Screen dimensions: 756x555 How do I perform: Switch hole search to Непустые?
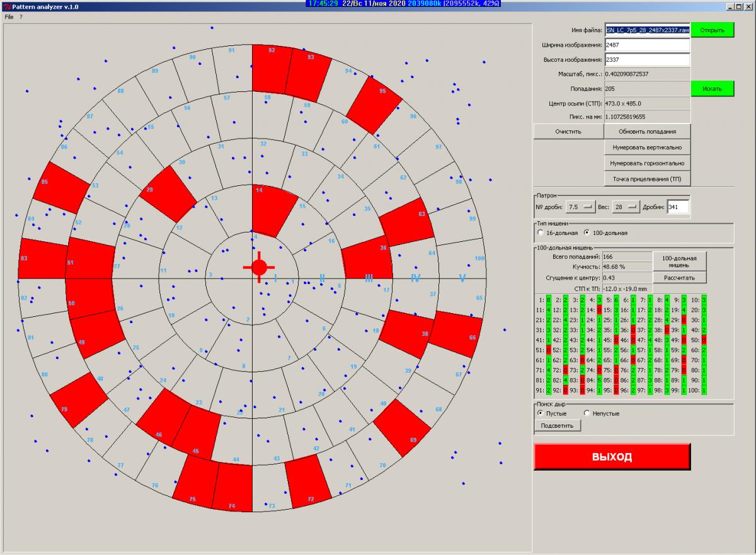[587, 413]
